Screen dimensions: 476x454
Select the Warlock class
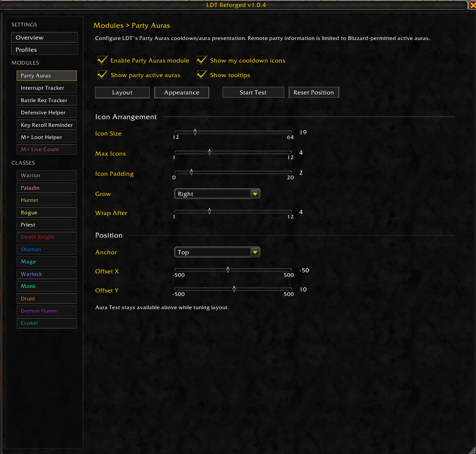(47, 274)
